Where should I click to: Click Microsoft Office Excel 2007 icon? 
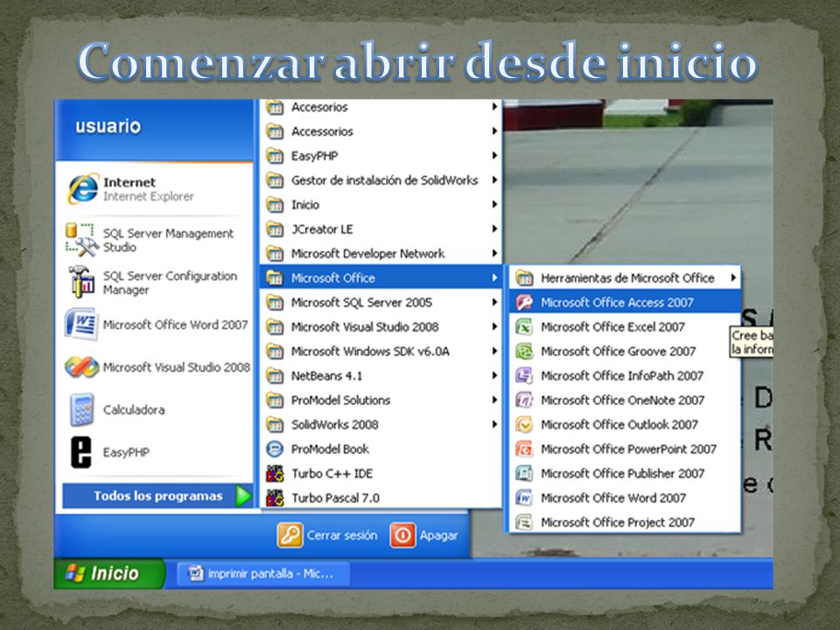pos(524,326)
